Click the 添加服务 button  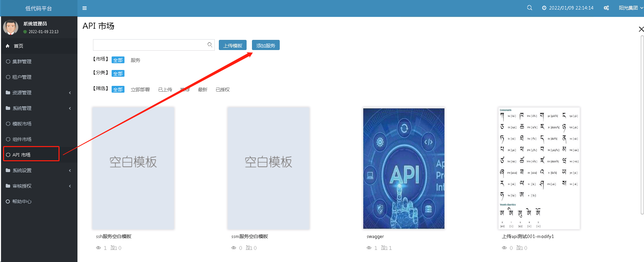click(x=266, y=45)
